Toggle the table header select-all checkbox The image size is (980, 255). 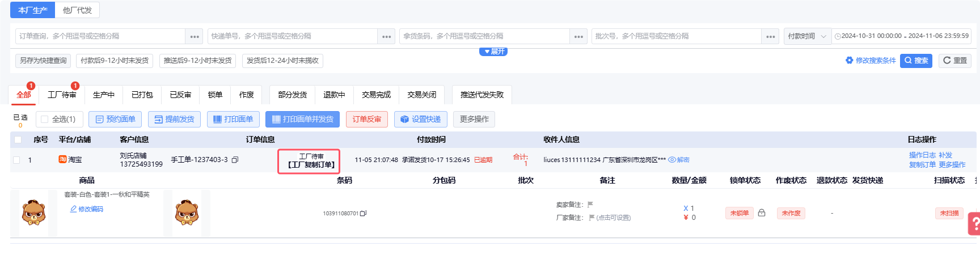pos(18,139)
